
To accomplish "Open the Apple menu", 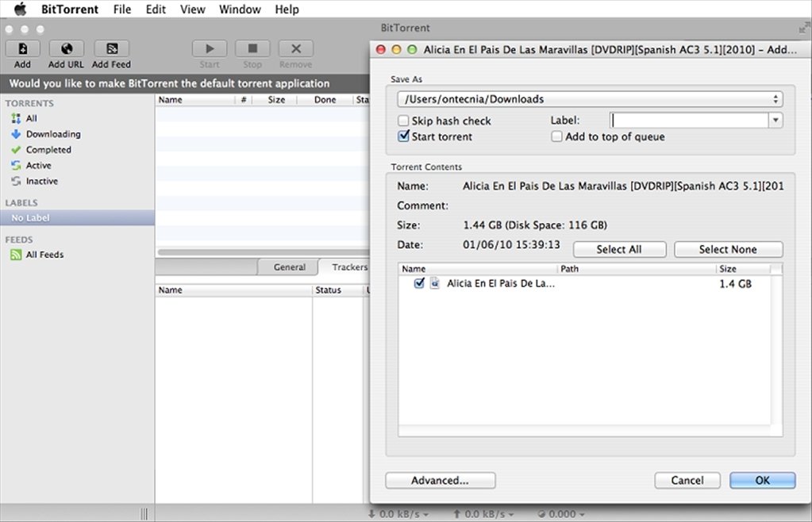I will point(20,9).
